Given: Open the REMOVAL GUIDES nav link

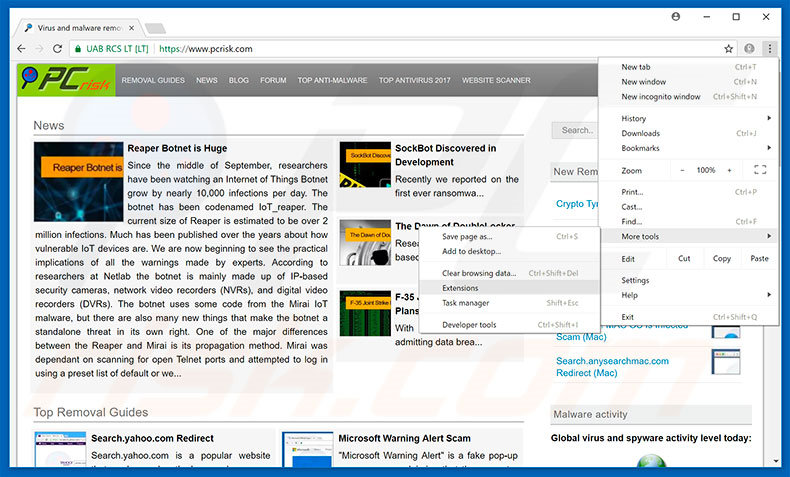Looking at the screenshot, I should (x=153, y=80).
